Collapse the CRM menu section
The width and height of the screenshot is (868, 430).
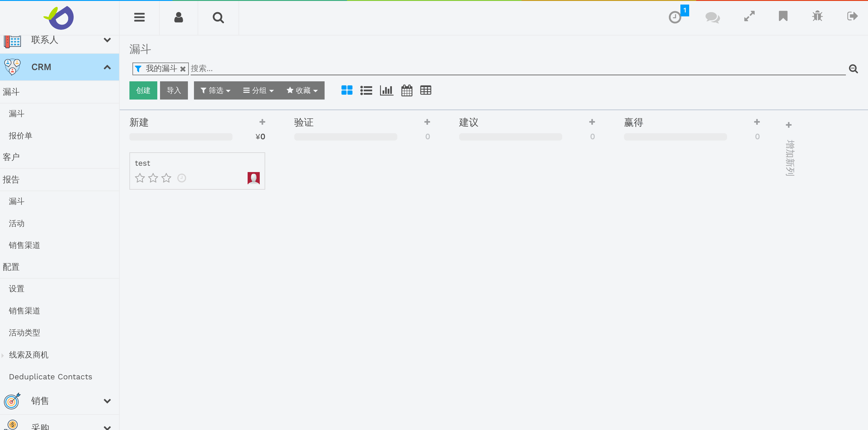tap(107, 67)
